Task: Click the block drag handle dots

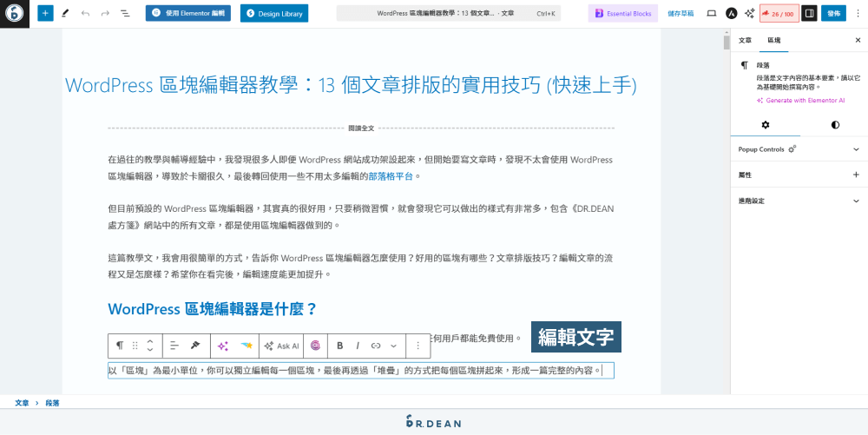Action: 135,346
